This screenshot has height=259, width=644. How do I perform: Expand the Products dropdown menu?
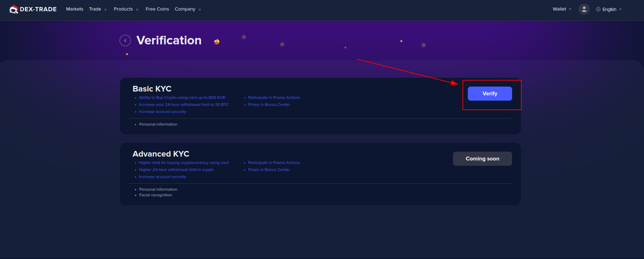click(126, 9)
